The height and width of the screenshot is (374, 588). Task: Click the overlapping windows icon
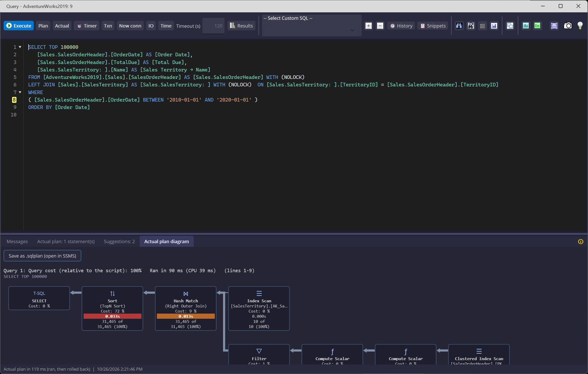[510, 26]
